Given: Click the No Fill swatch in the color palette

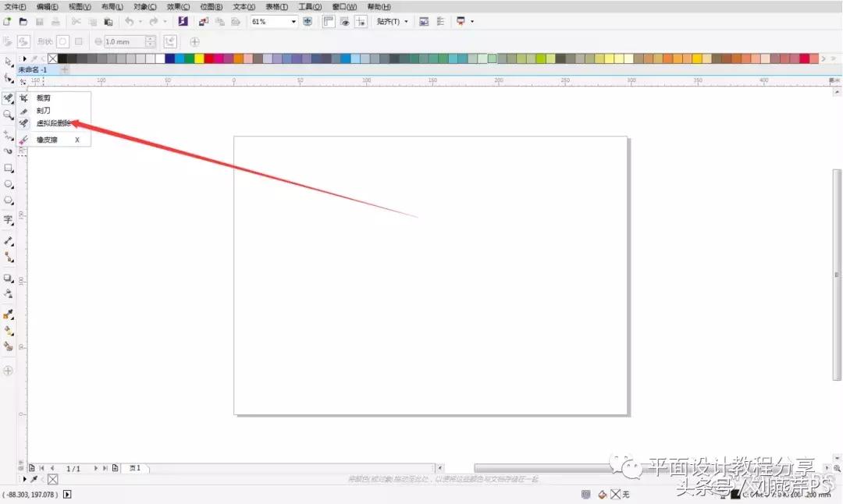Looking at the screenshot, I should 52,59.
